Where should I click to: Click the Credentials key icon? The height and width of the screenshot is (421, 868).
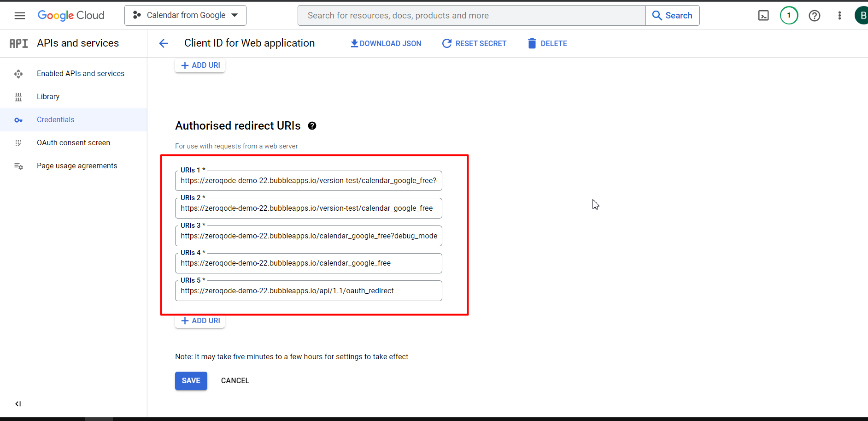click(18, 120)
